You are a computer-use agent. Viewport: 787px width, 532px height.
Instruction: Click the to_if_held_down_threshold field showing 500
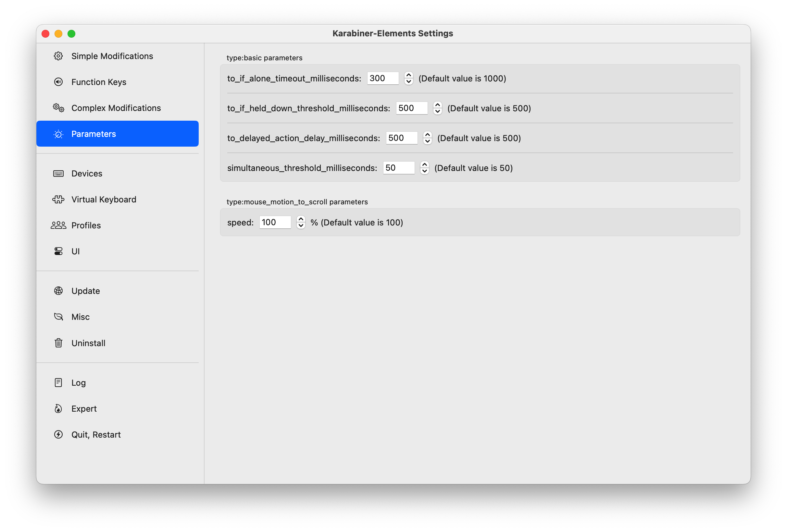(x=411, y=108)
